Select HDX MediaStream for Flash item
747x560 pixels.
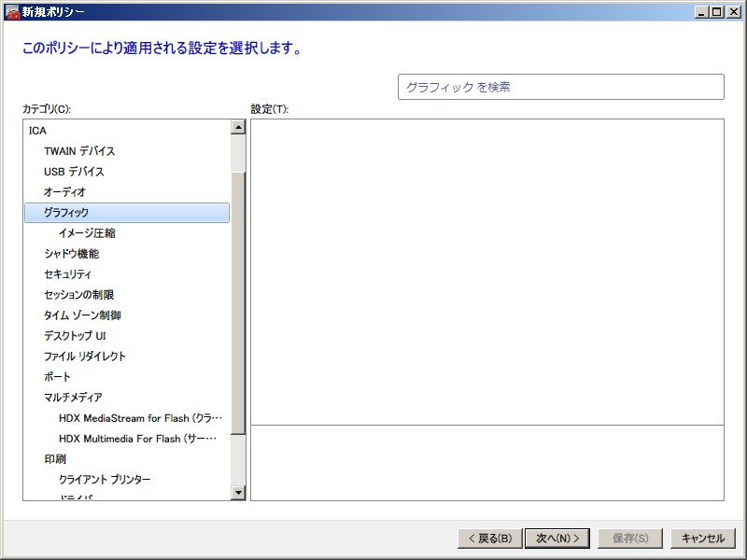click(140, 418)
